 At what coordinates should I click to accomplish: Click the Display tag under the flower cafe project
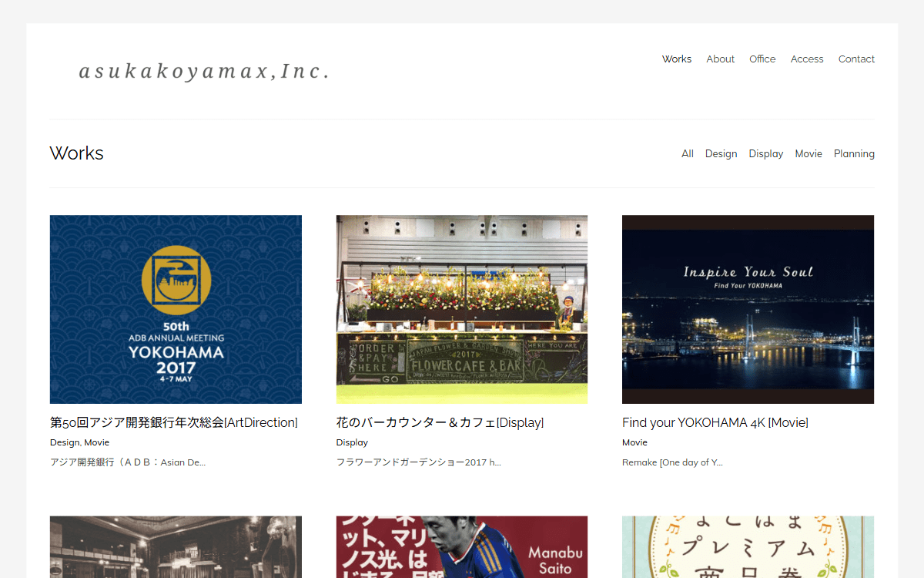click(352, 442)
